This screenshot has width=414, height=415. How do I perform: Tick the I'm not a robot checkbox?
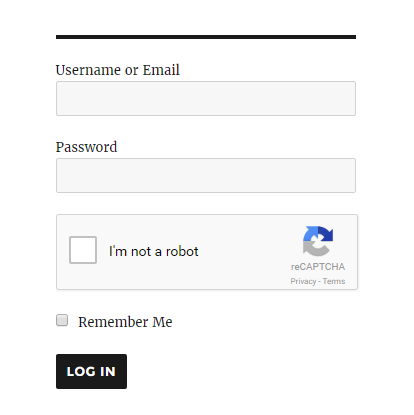pos(83,250)
